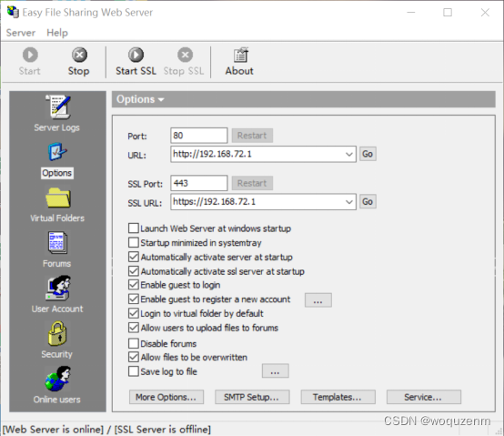504x436 pixels.
Task: Click Restart button next to SSL Port
Action: coord(252,183)
